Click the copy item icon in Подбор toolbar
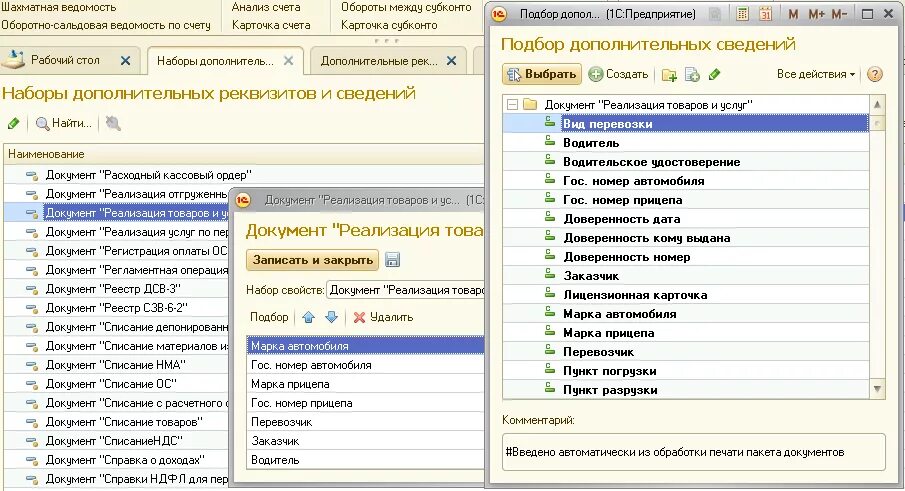The width and height of the screenshot is (905, 491). [692, 74]
